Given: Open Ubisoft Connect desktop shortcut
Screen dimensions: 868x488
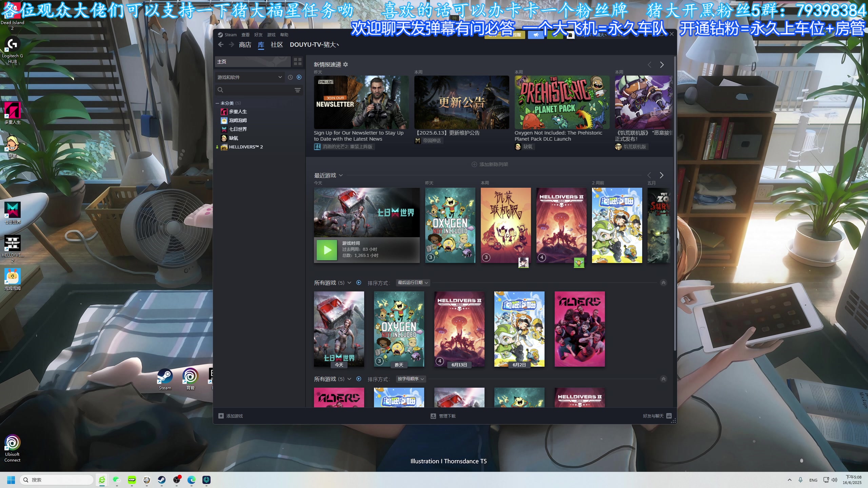Looking at the screenshot, I should (12, 448).
